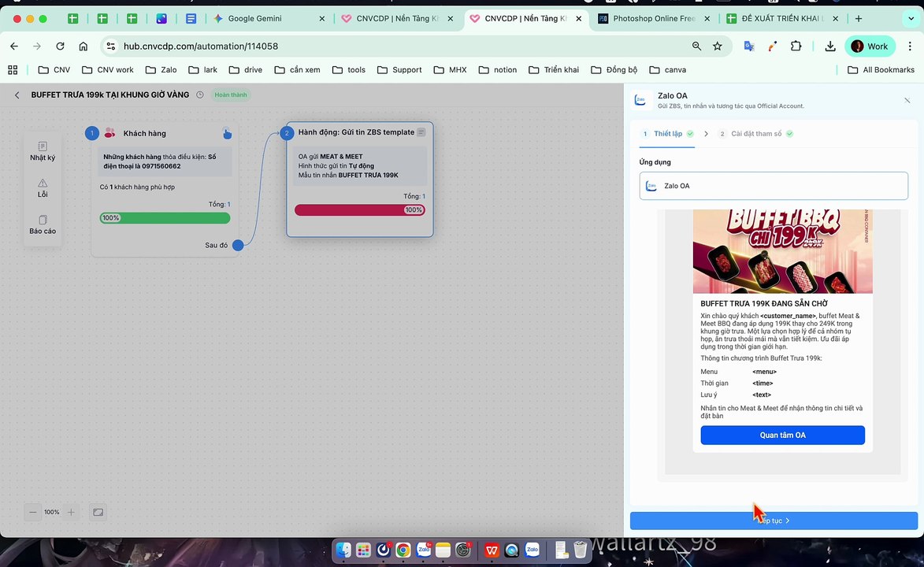Switch to the first CNVCDP tab
This screenshot has height=567, width=924.
pyautogui.click(x=397, y=18)
